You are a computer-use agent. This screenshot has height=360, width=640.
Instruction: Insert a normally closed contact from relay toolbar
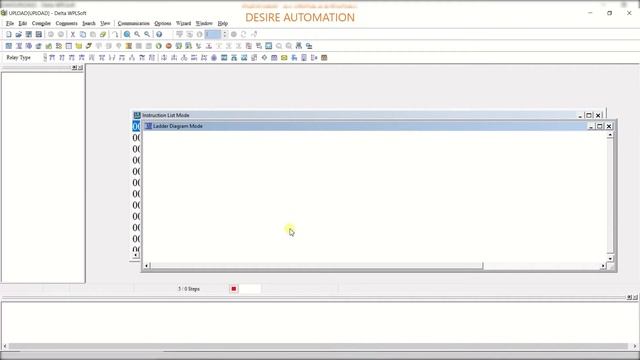click(x=62, y=58)
